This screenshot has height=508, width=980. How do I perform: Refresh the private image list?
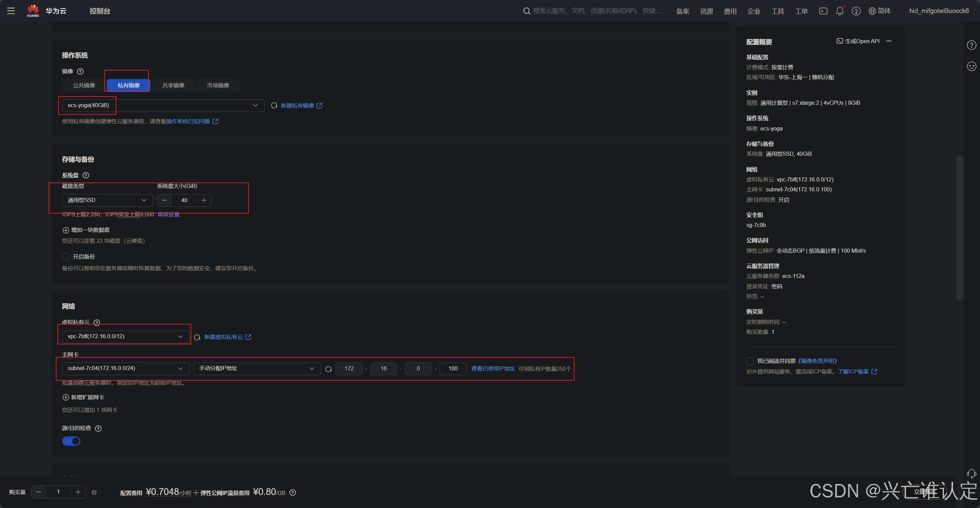pyautogui.click(x=273, y=105)
